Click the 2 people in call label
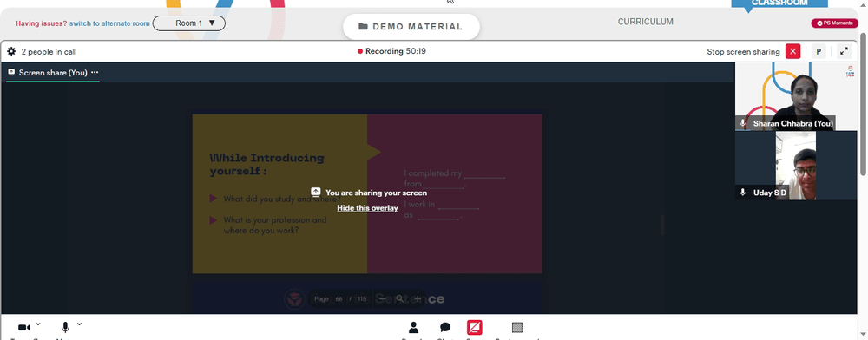The image size is (868, 340). coord(49,52)
